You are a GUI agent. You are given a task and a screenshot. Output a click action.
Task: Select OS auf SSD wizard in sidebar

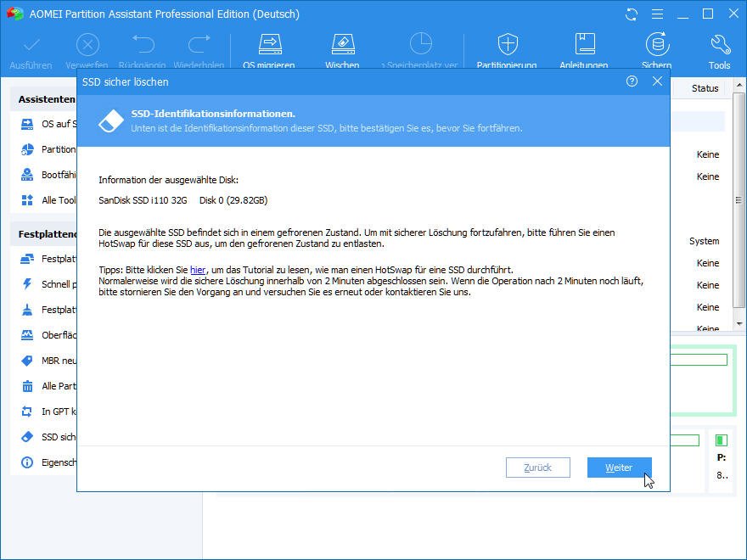(x=48, y=124)
